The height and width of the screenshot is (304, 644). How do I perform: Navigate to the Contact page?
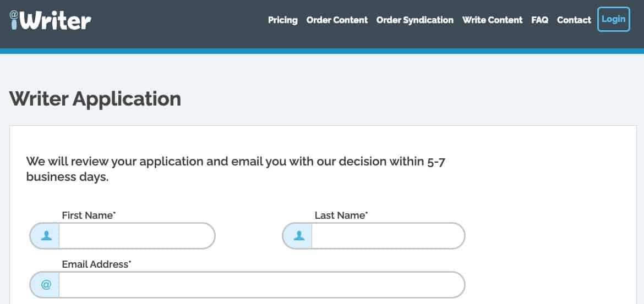(574, 20)
